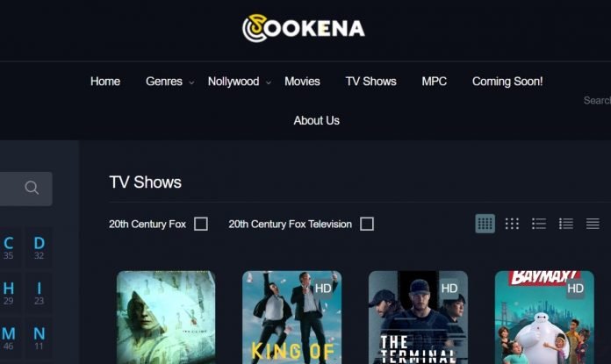Choose the list view with small bullets

point(538,224)
